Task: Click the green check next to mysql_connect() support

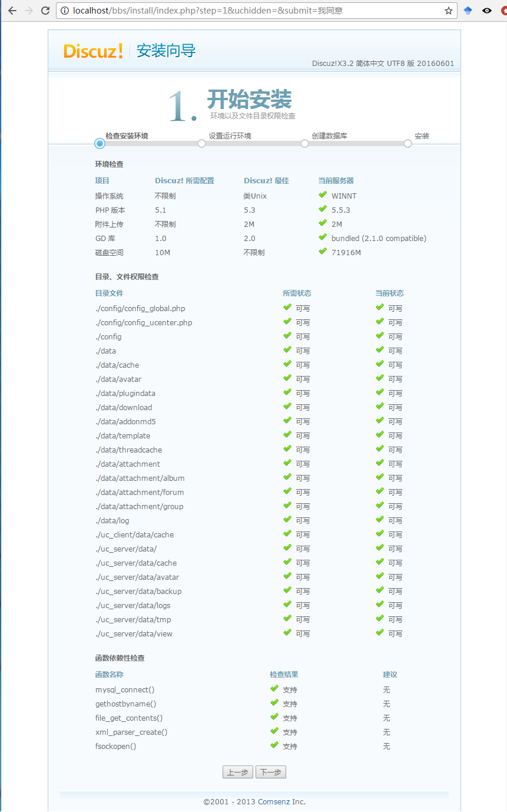Action: click(274, 689)
